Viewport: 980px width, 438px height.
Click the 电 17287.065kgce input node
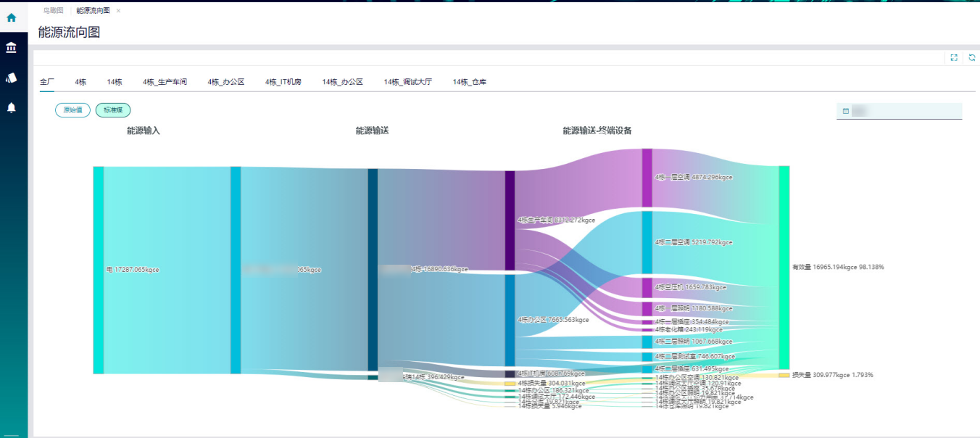pyautogui.click(x=99, y=270)
